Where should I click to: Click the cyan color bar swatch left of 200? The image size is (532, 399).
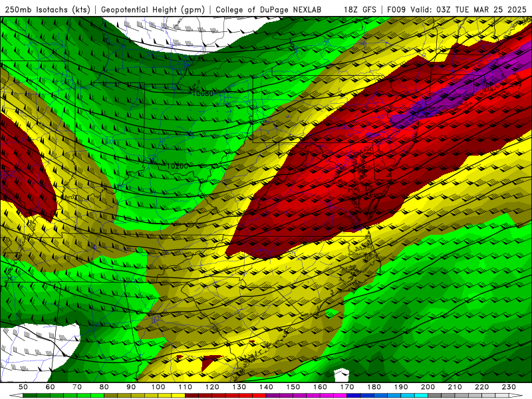(421, 396)
